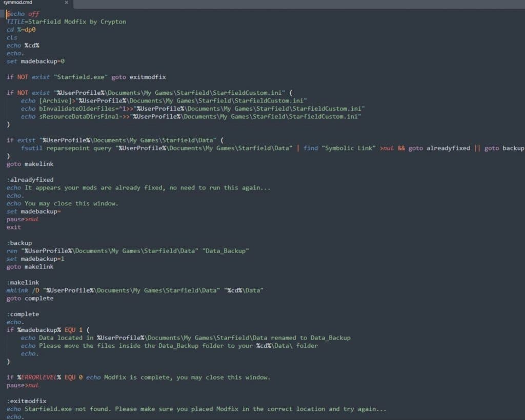
Task: Click the ':alreadyfixed' label
Action: pos(30,180)
